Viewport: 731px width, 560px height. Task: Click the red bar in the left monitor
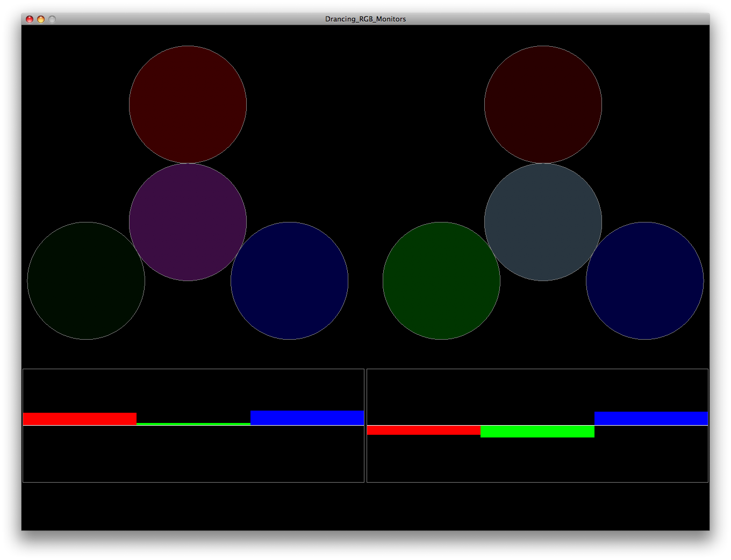(80, 418)
